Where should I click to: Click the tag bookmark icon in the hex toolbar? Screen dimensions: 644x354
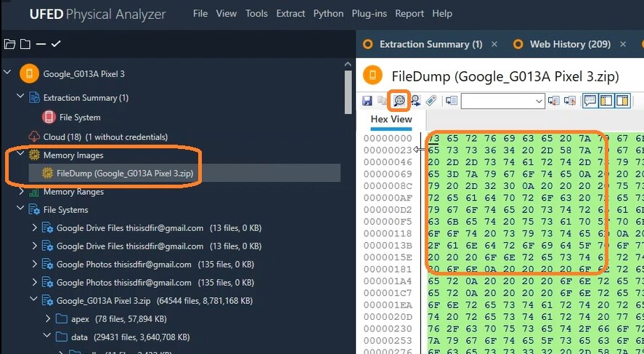click(x=431, y=100)
